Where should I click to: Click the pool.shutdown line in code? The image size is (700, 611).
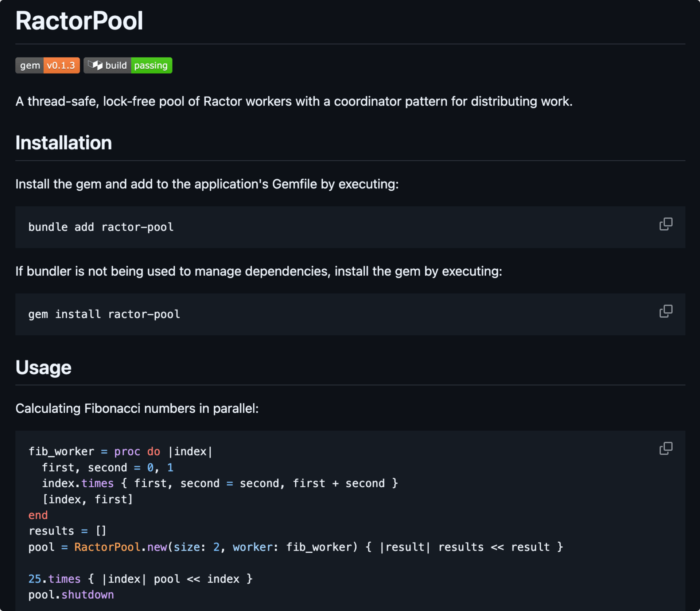tap(71, 595)
